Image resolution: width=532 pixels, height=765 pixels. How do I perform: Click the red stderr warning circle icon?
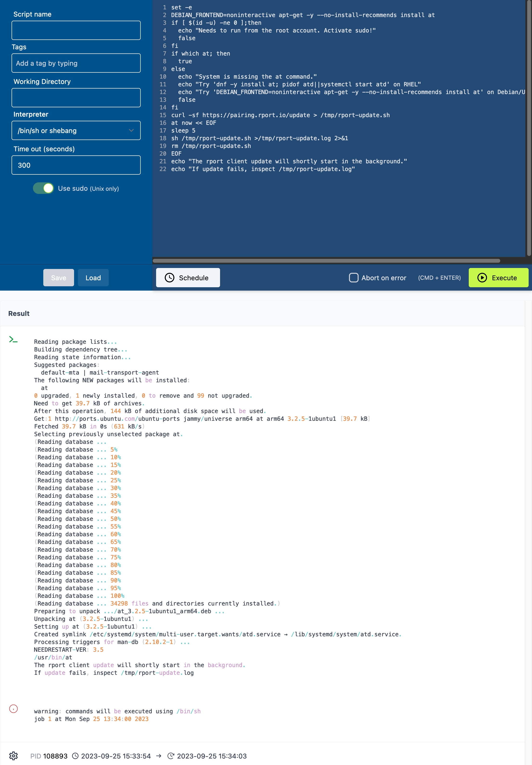13,708
